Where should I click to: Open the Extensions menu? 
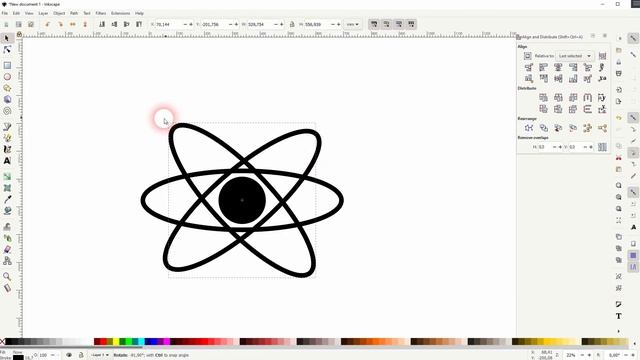120,13
